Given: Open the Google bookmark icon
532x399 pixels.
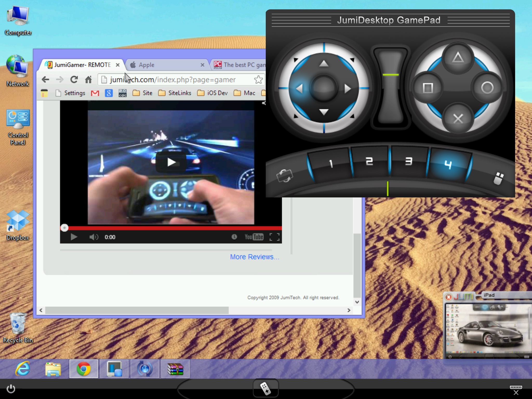Looking at the screenshot, I should (109, 93).
